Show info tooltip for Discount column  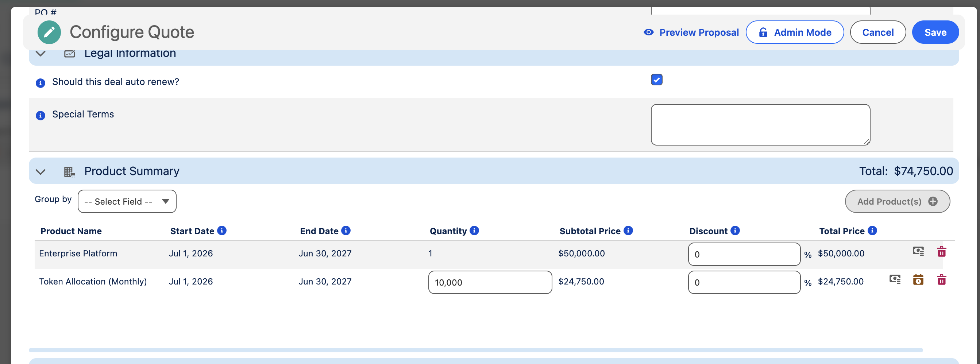[x=735, y=231]
